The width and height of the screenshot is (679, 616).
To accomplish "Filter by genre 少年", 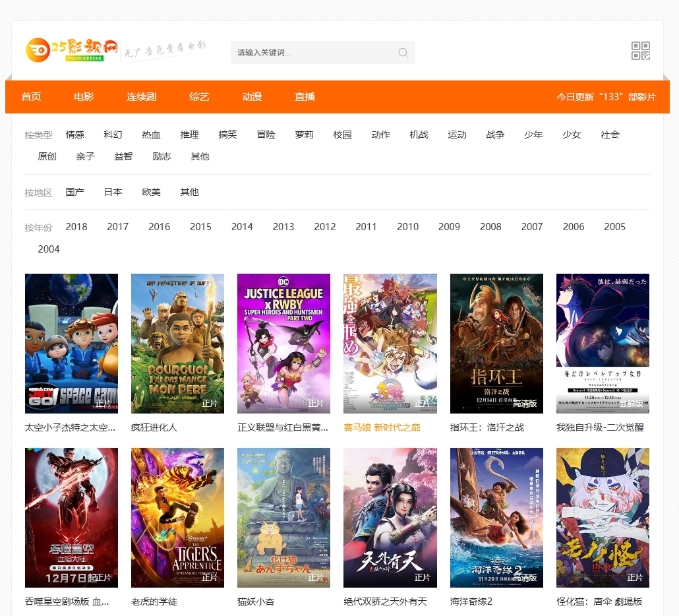I will 533,135.
